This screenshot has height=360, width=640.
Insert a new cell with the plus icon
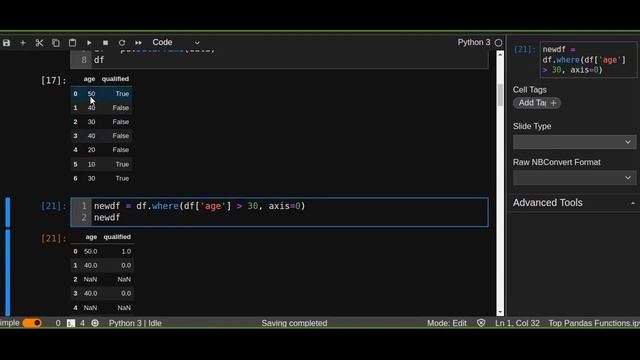pos(23,42)
